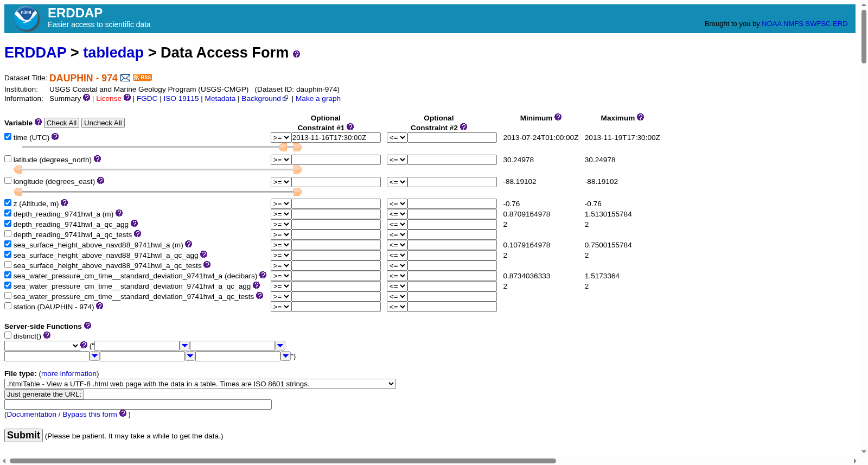Open the ISO 19115 link
Viewport: 868px width, 465px height.
click(181, 99)
